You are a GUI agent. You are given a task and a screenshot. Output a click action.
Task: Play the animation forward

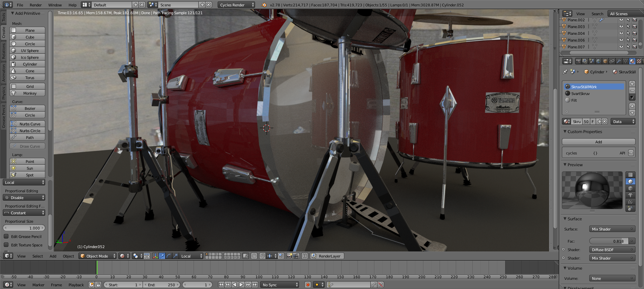tap(241, 285)
